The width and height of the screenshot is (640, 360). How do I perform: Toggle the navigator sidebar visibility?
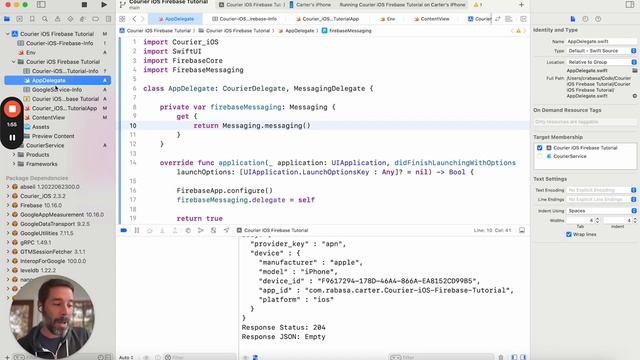tap(41, 5)
